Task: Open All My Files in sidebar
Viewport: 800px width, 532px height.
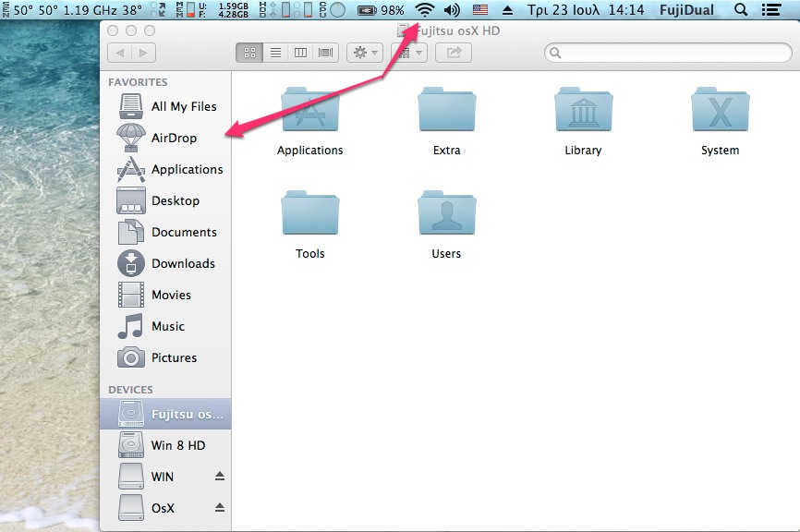Action: tap(167, 106)
